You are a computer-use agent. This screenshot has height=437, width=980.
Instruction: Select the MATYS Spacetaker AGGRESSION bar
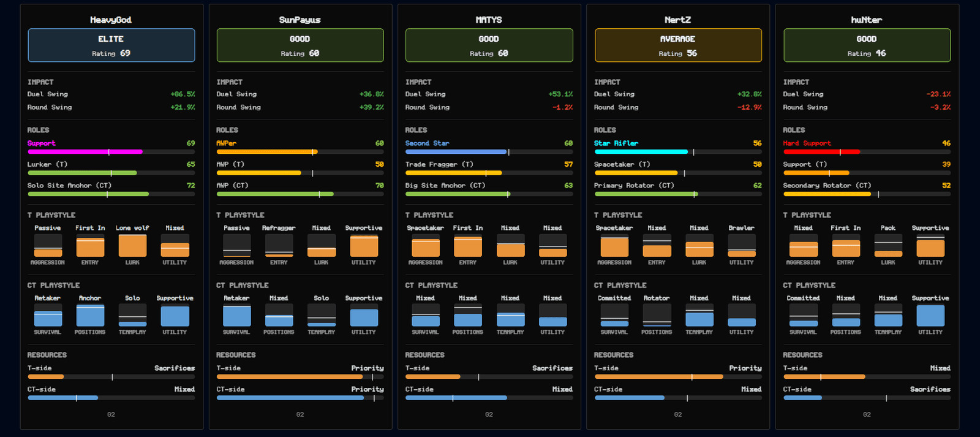(426, 245)
